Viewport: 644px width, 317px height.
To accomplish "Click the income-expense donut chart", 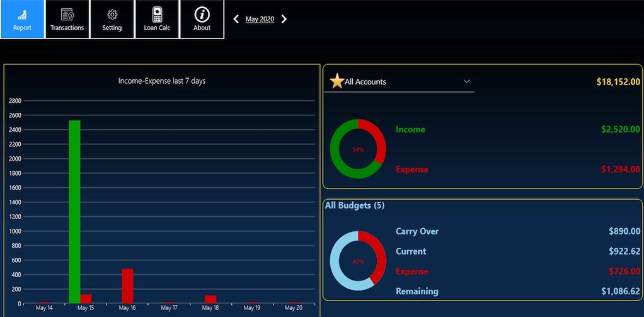I will (x=358, y=149).
